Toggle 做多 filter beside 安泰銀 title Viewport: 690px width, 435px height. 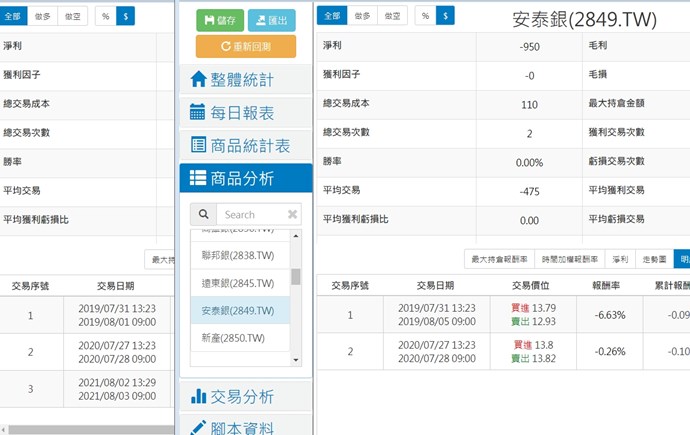363,16
